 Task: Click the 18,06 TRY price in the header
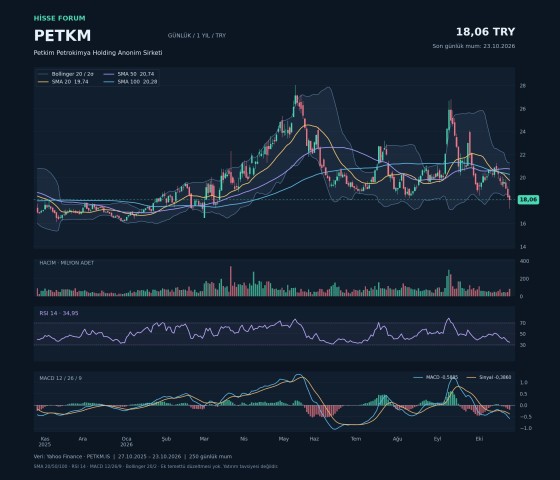point(485,32)
